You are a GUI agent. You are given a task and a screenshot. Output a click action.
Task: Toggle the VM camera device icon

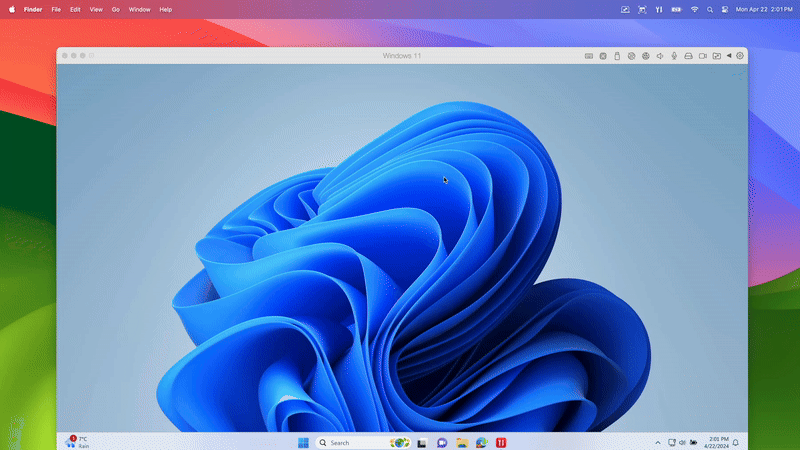[x=702, y=56]
